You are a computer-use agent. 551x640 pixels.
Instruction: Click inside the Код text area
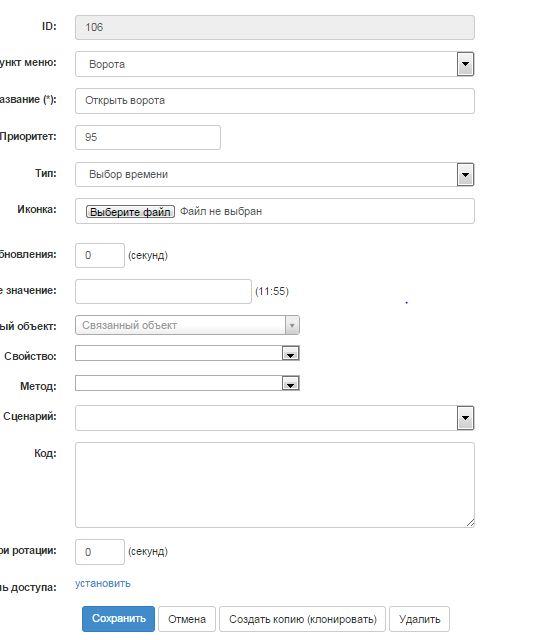(x=275, y=485)
